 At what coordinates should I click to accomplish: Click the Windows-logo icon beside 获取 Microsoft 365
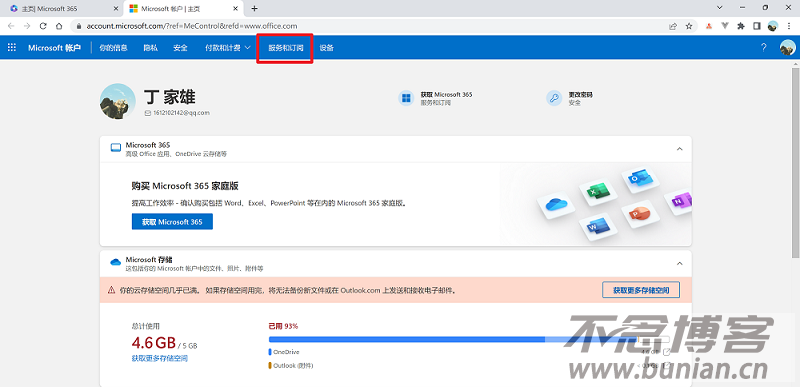coord(406,98)
